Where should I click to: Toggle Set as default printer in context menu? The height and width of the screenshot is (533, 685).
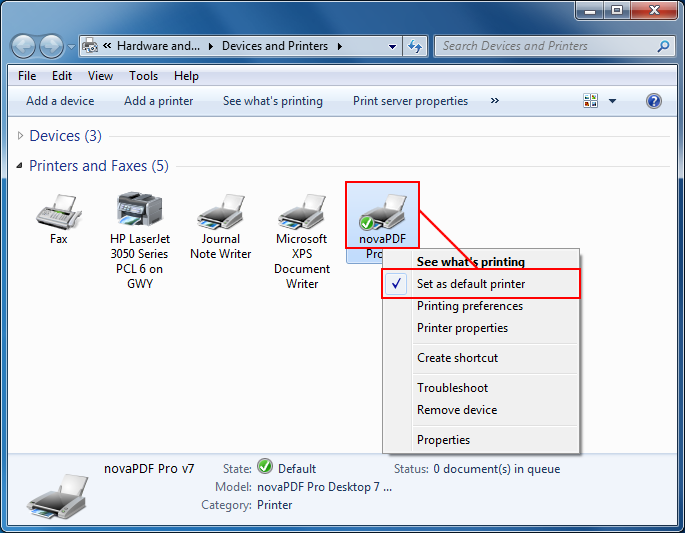[x=481, y=284]
